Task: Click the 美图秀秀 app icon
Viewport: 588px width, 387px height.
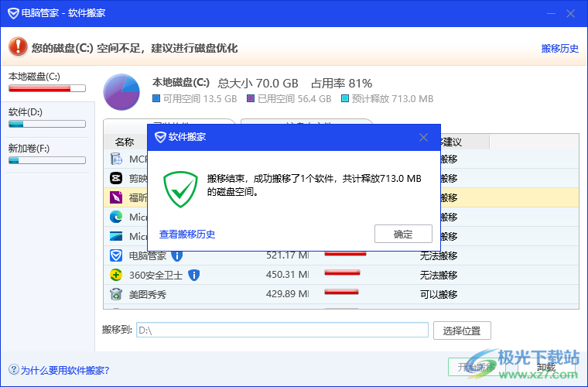Action: coord(116,294)
